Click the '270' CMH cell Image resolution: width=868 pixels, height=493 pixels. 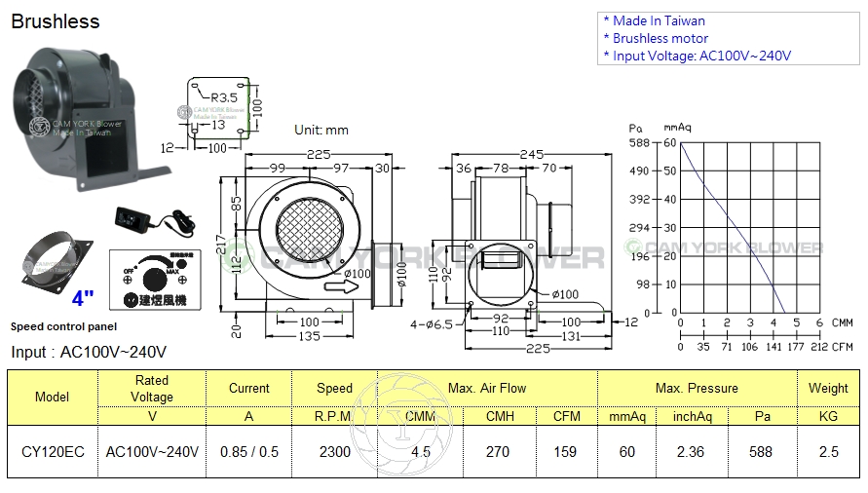click(x=498, y=452)
